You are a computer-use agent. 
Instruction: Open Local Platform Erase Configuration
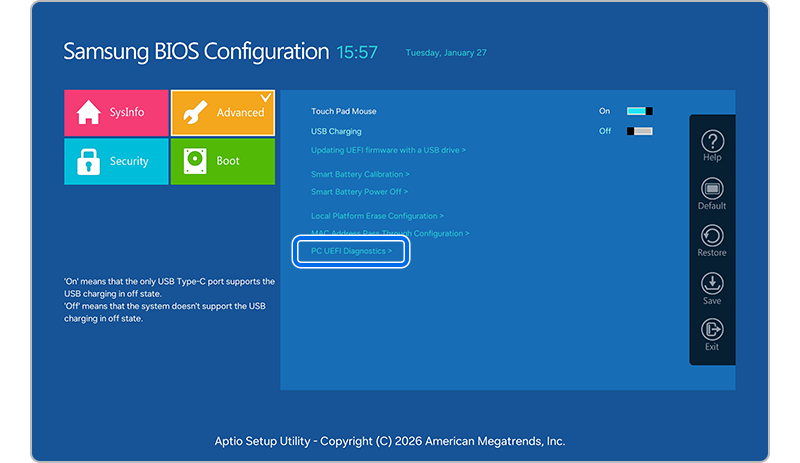[x=377, y=216]
